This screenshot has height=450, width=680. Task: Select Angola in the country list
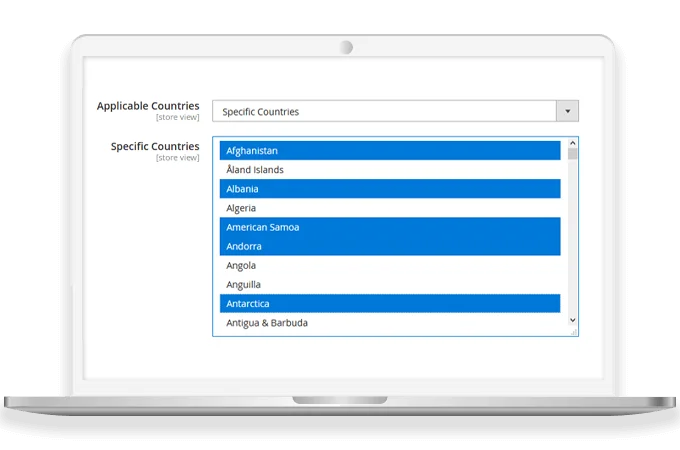point(390,265)
